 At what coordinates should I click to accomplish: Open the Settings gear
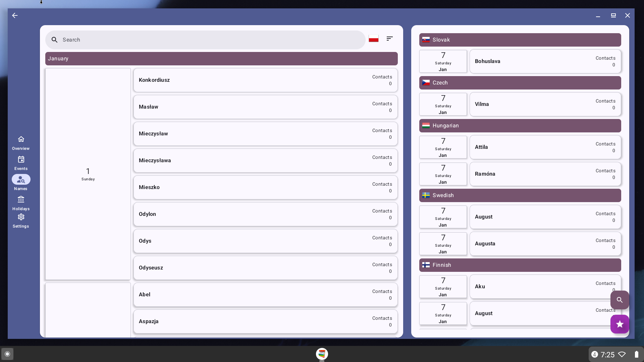[21, 221]
